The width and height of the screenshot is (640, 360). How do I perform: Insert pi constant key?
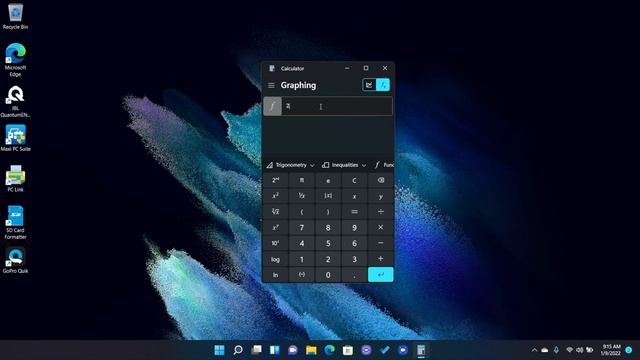(302, 180)
